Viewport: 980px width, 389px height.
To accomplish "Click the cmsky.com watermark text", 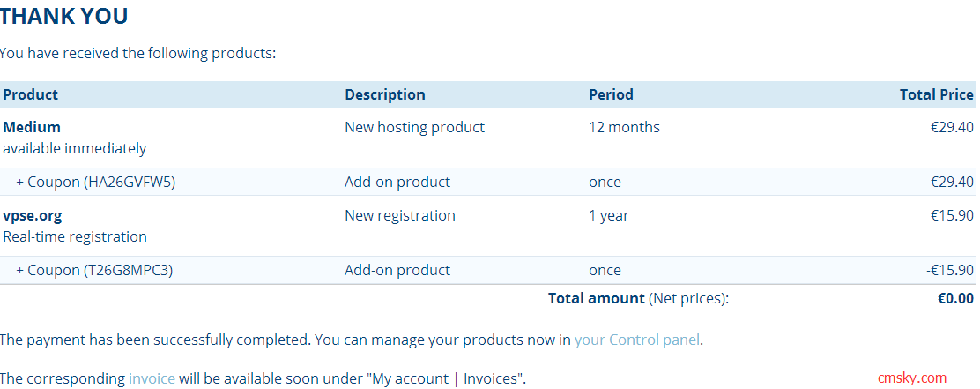I will tap(912, 378).
